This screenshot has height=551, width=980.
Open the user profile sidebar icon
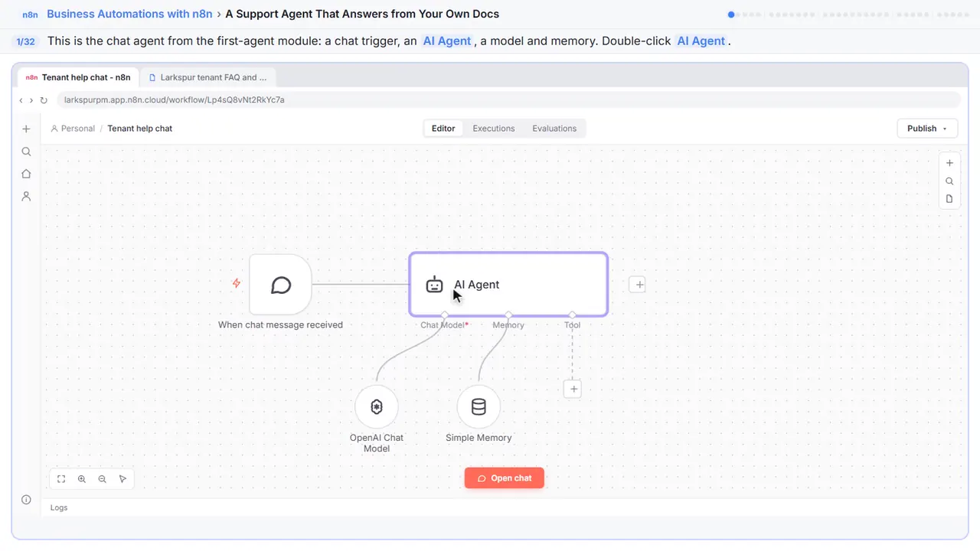coord(26,196)
